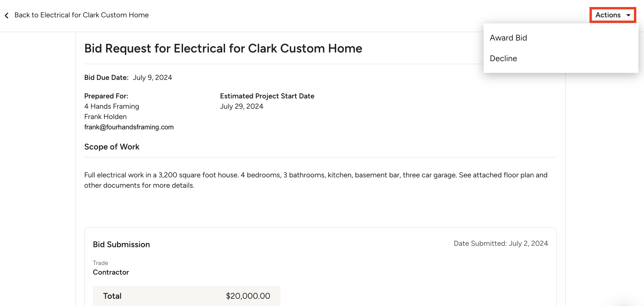The width and height of the screenshot is (644, 306).
Task: Click the Estimated Project Start Date label
Action: click(267, 96)
